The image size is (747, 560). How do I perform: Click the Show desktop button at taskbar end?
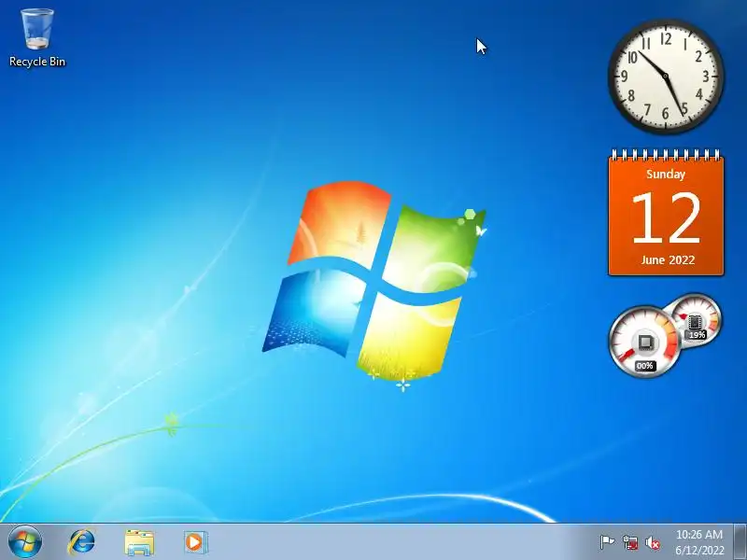740,542
